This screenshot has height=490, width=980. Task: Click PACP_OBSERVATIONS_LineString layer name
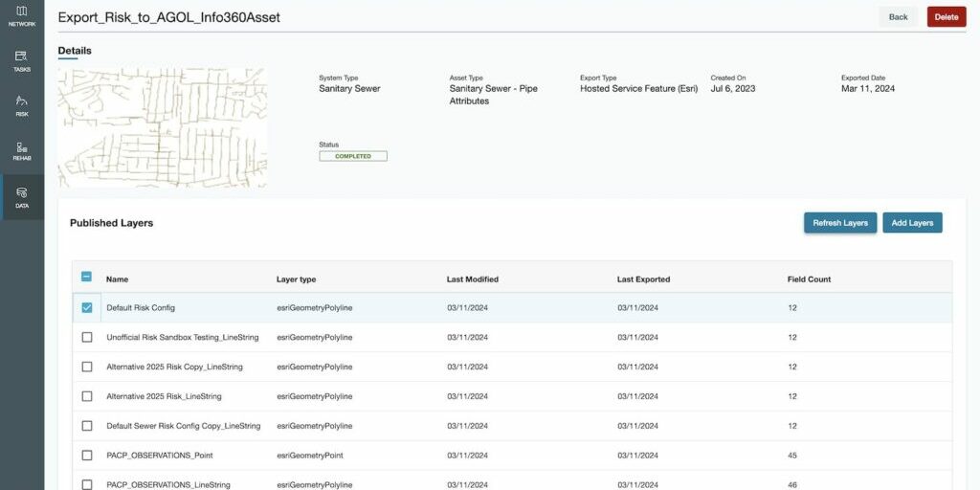(168, 484)
